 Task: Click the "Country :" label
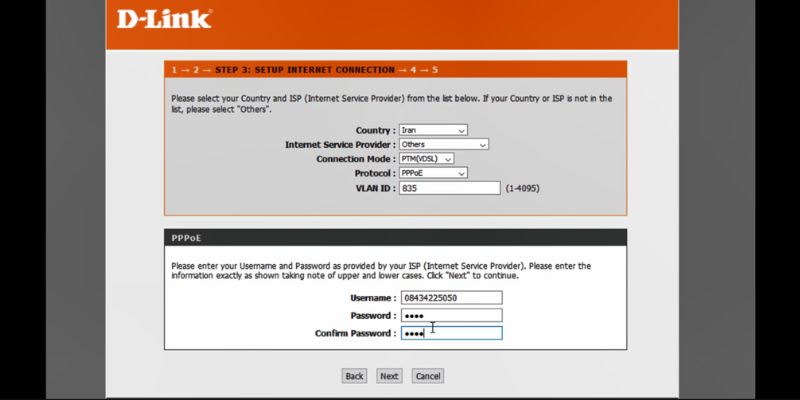376,131
